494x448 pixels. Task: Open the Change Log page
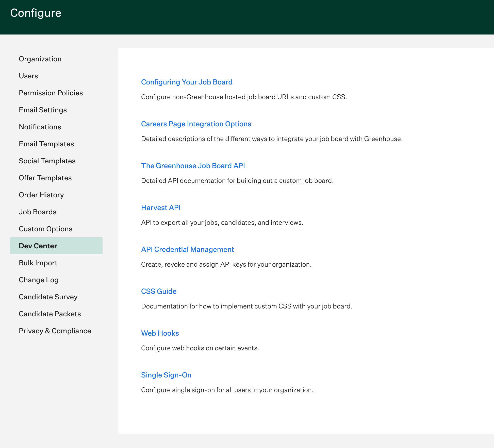(x=39, y=280)
